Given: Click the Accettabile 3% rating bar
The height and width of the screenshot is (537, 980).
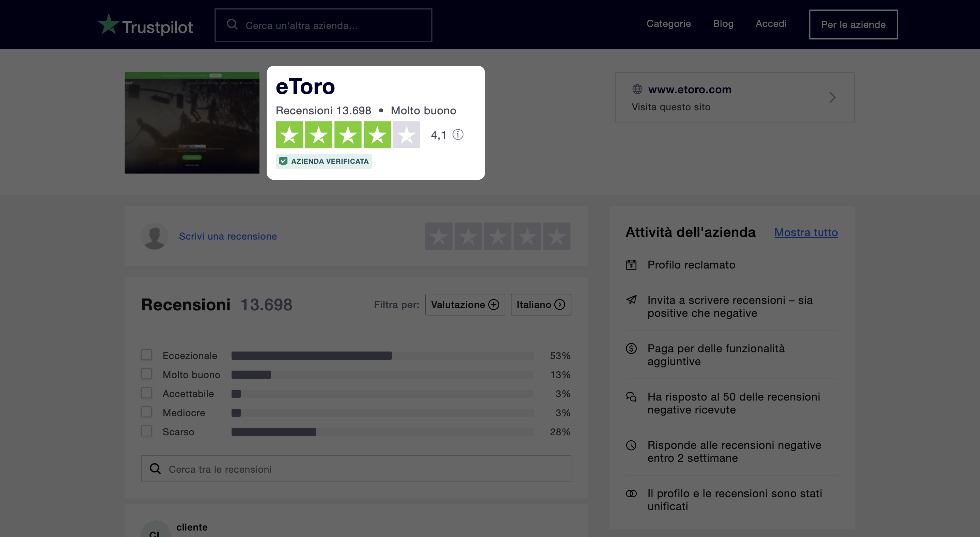Looking at the screenshot, I should click(x=382, y=394).
